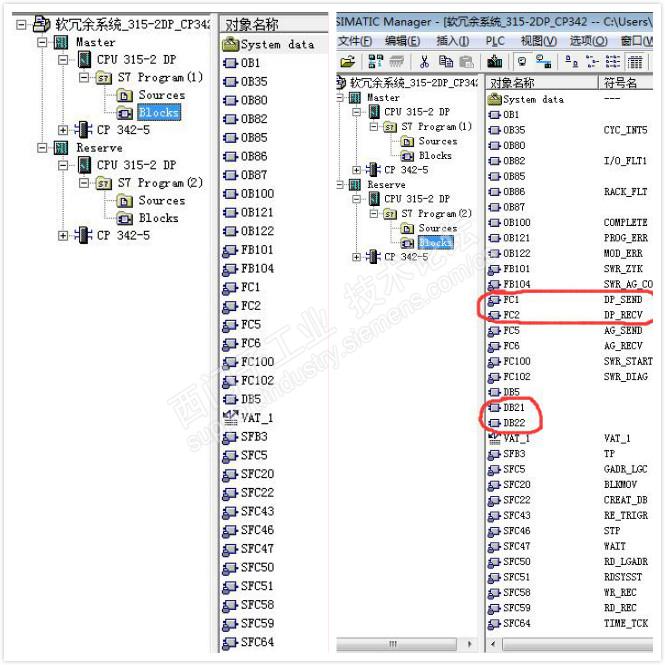665x665 pixels.
Task: Open the 文件(F) menu
Action: (355, 41)
